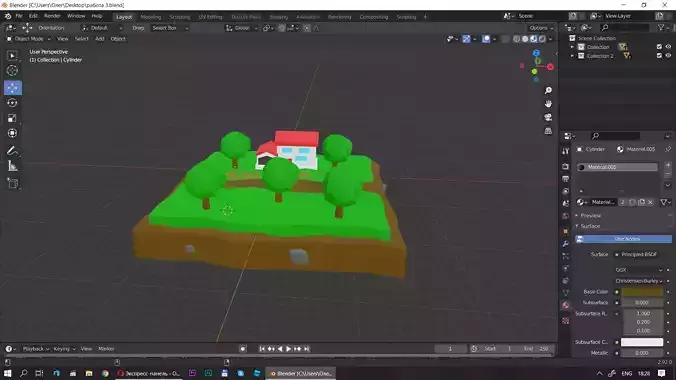
Task: Open the Render menu
Action: click(52, 16)
